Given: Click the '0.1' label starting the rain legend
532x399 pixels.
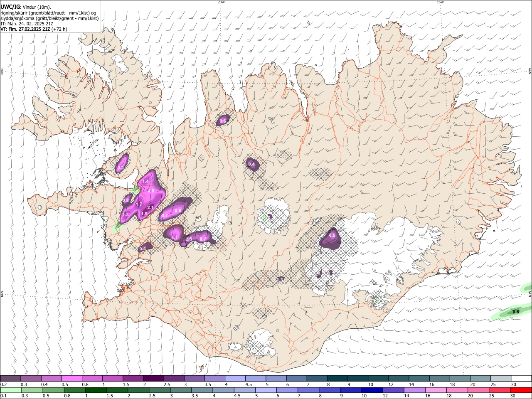Looking at the screenshot, I should 3,396.
